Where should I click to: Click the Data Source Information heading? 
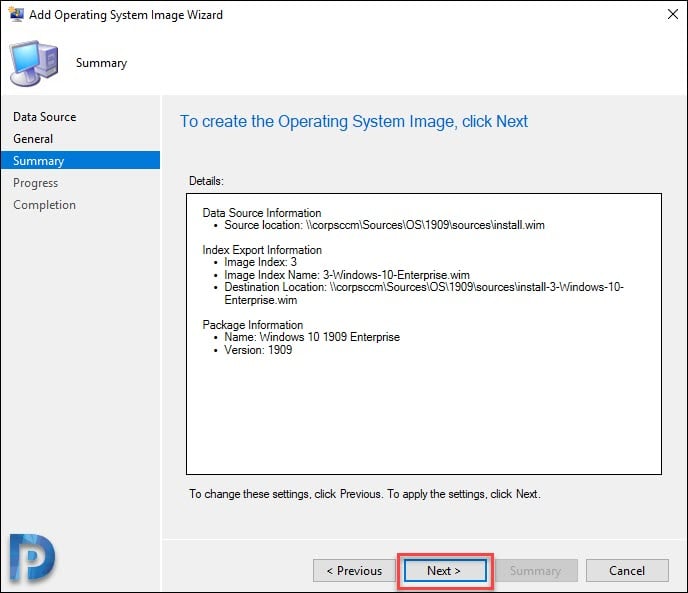262,213
